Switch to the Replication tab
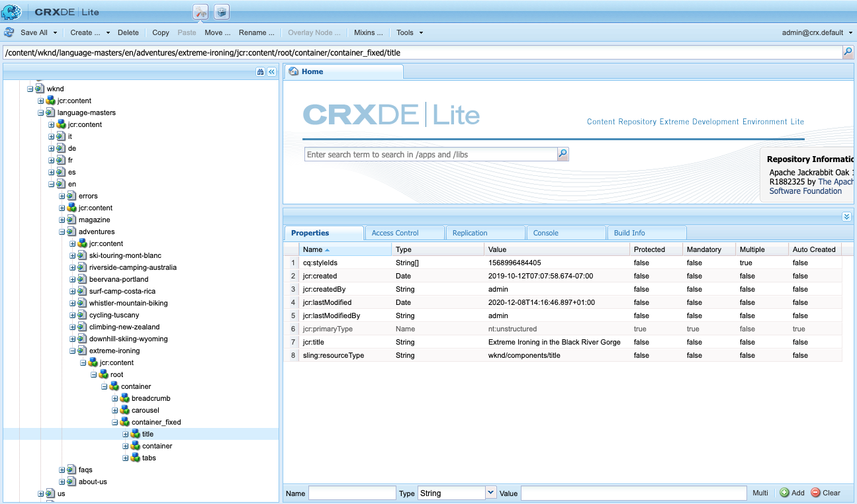857x504 pixels. [485, 233]
